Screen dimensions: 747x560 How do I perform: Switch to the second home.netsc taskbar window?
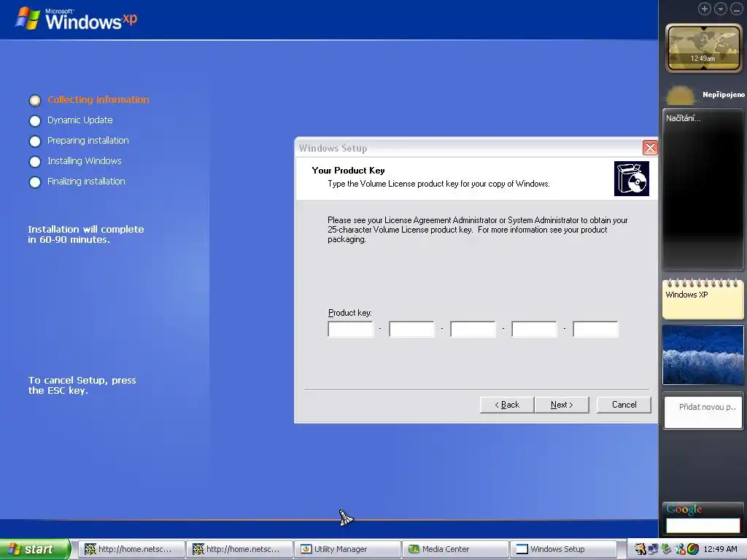tap(239, 549)
